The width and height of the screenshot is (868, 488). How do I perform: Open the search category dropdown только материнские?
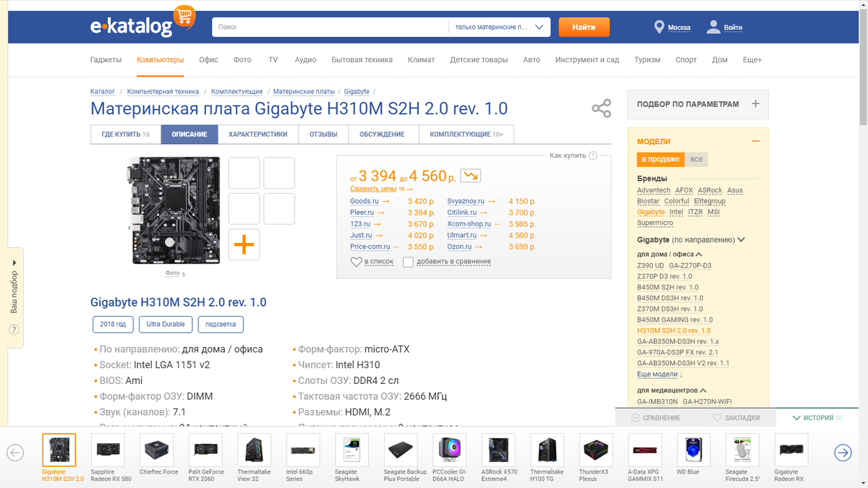point(499,27)
